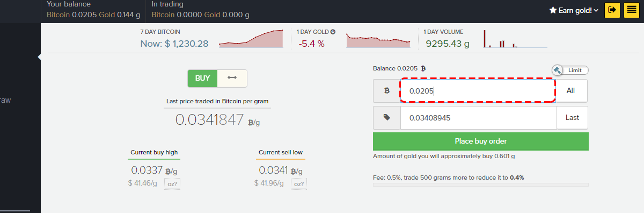The height and width of the screenshot is (213, 644).
Task: Click the All balance button
Action: [x=571, y=91]
